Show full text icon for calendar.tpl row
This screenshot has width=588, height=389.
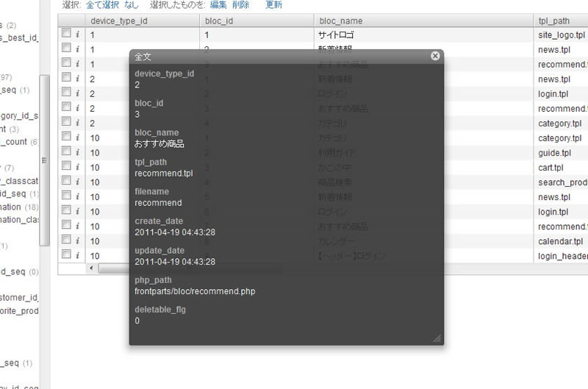77,240
